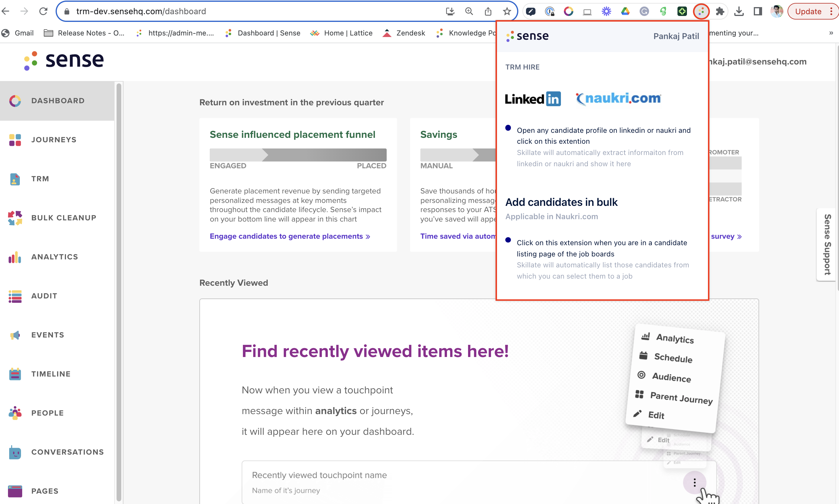Open Home | Lattice bookmark
The height and width of the screenshot is (504, 839).
[x=342, y=33]
